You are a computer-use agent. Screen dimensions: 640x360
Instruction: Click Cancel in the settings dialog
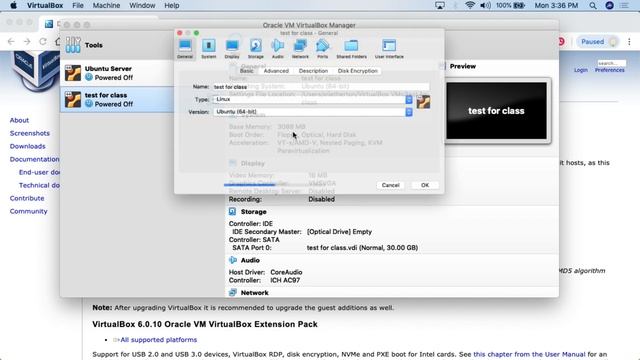click(x=391, y=185)
